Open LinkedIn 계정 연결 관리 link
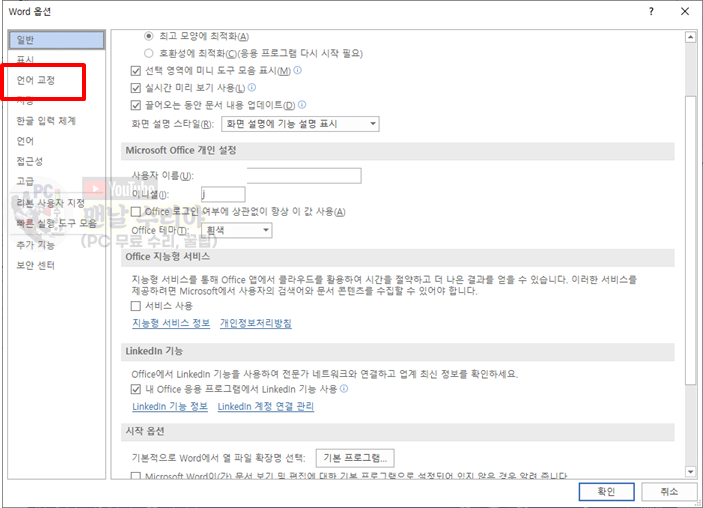Screen dimensions: 703x508 (266, 407)
